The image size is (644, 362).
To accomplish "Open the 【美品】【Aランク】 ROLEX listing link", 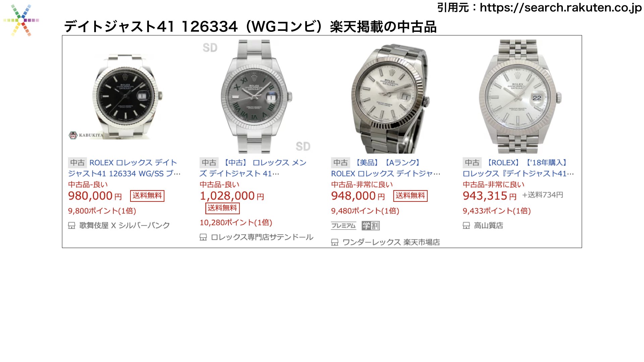I will [386, 168].
